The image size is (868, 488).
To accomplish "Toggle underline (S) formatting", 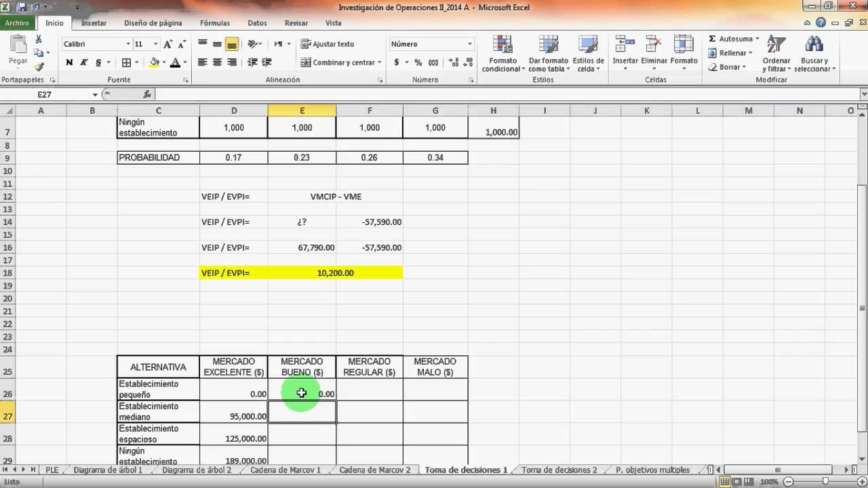I will pyautogui.click(x=98, y=62).
